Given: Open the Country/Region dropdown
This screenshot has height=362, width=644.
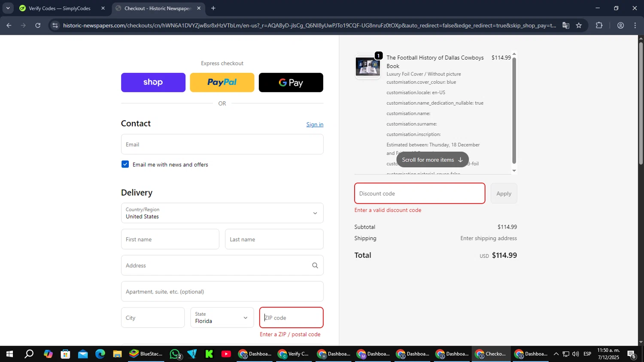Looking at the screenshot, I should [x=222, y=213].
